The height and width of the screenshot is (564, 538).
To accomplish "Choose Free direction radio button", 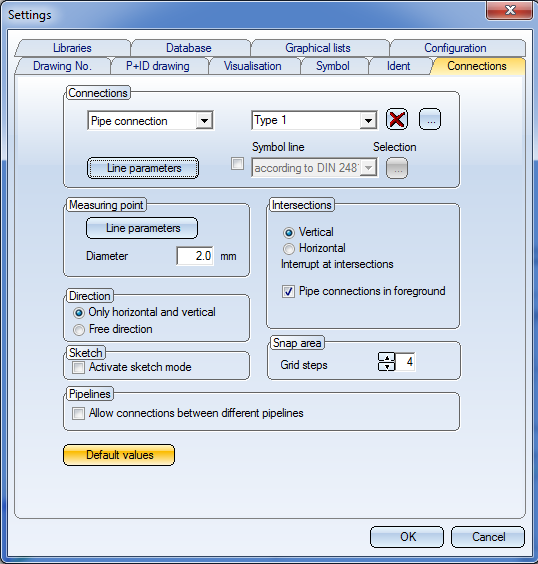I will [79, 329].
